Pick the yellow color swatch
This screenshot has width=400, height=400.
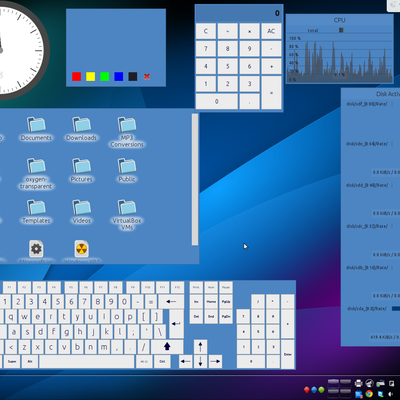pos(91,77)
